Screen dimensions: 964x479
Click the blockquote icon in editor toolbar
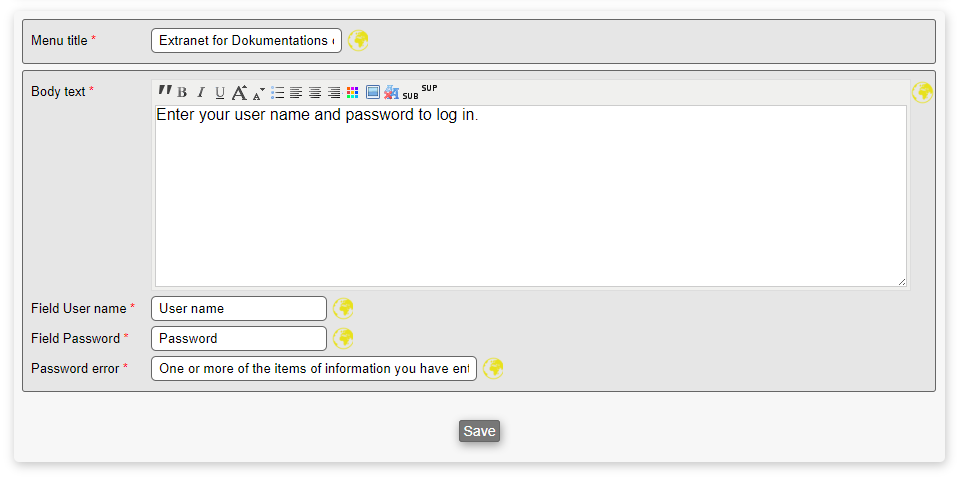(x=165, y=91)
